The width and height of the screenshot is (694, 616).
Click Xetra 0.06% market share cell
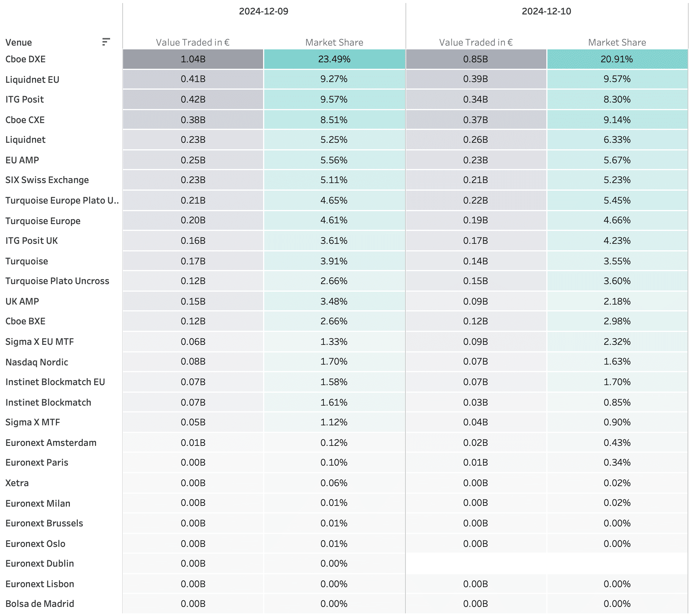334,483
